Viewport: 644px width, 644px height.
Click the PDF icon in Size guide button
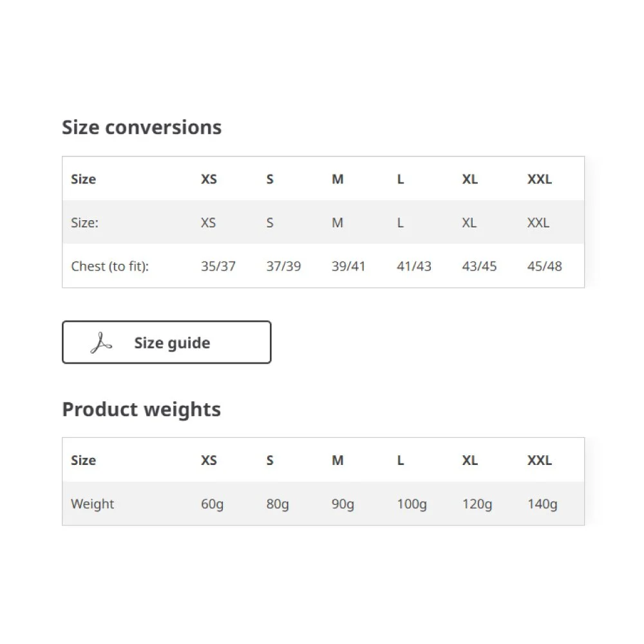(101, 343)
